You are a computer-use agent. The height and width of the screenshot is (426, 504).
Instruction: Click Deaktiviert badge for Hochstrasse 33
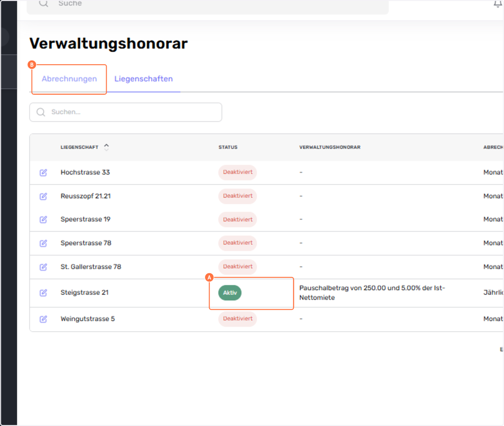pyautogui.click(x=238, y=172)
